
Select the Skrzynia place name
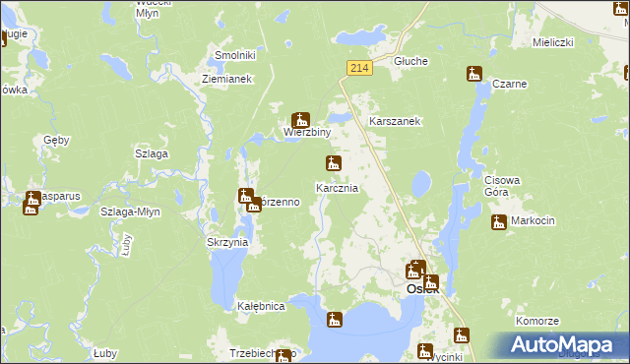[227, 242]
